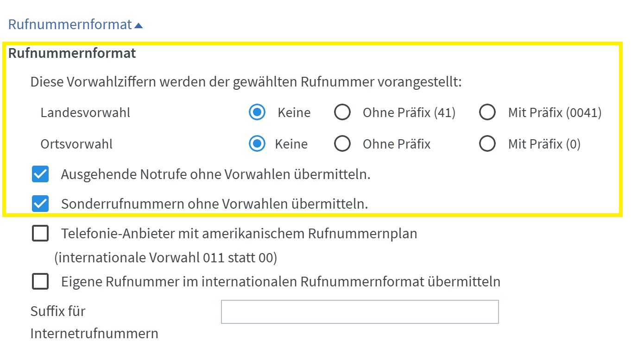
Task: Tick the Eigene Rufnummer international format checkbox
Action: point(40,281)
